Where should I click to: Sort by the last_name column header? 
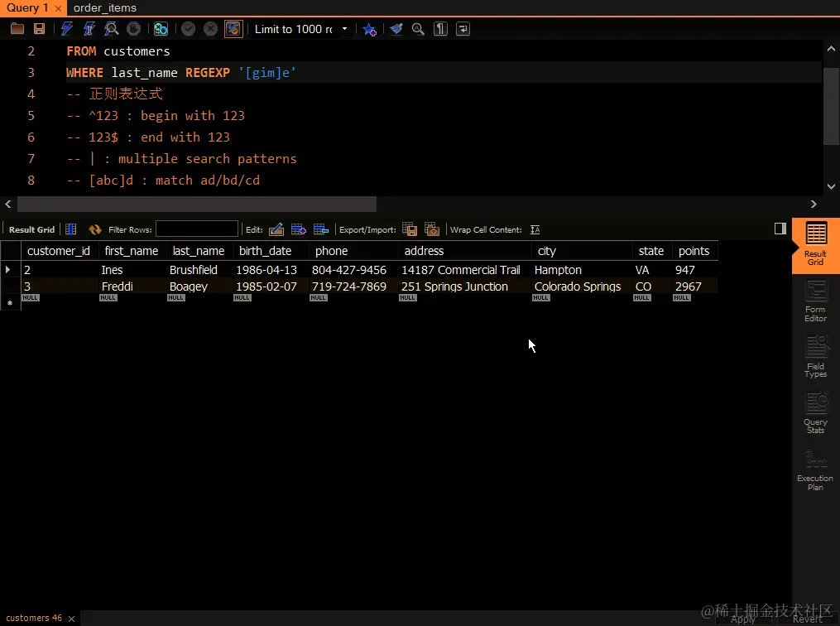point(199,251)
